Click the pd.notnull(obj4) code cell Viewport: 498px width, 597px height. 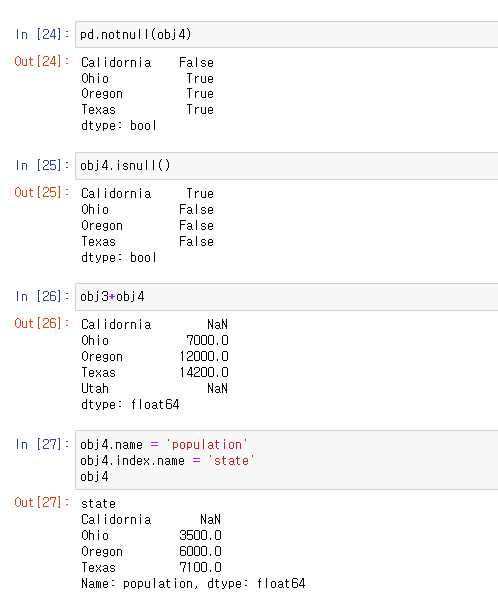click(287, 35)
